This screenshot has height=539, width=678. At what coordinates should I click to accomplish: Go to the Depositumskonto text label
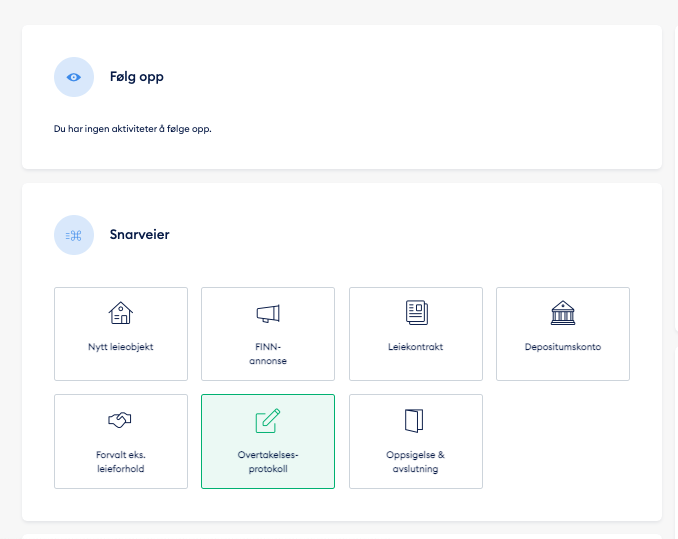coord(563,347)
